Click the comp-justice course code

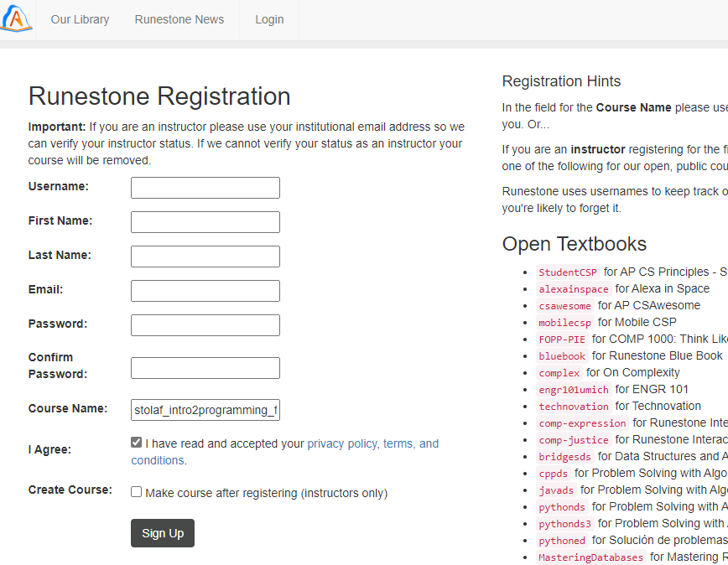pos(574,439)
